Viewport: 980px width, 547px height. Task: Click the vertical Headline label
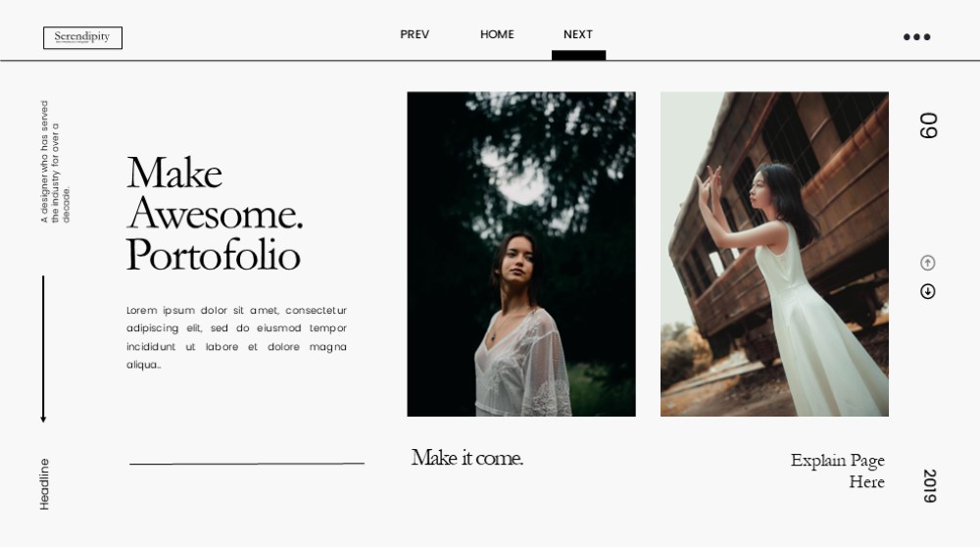point(44,484)
